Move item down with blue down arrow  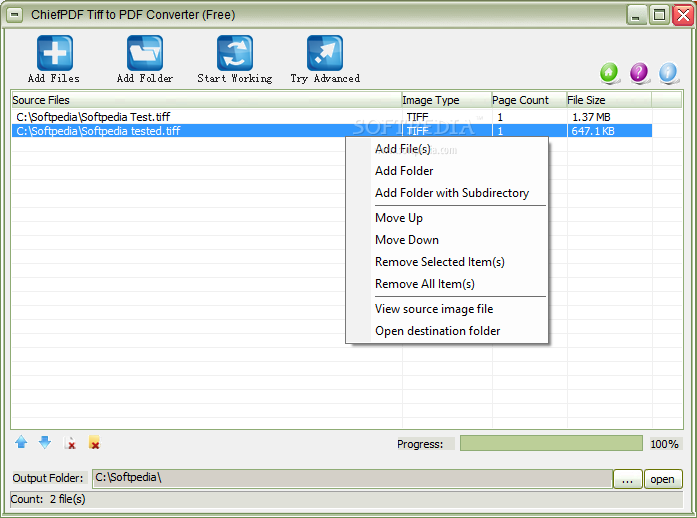click(x=45, y=442)
